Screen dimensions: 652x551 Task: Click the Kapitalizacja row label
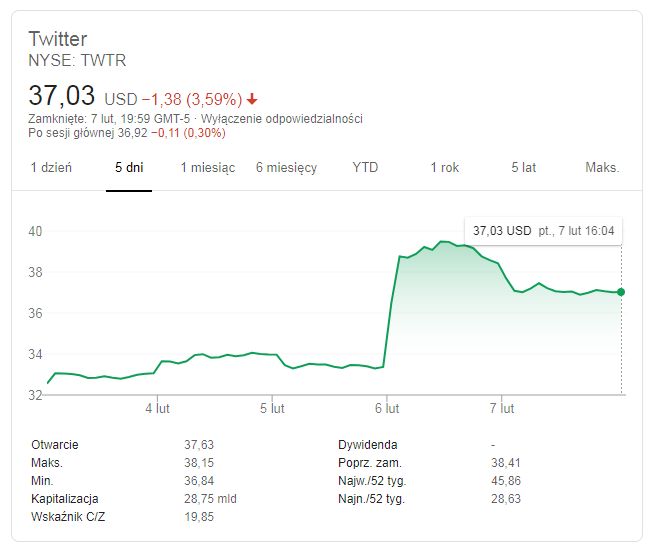[x=65, y=498]
